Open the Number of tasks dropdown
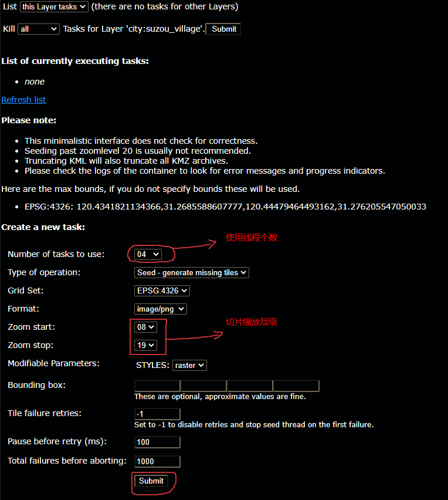The image size is (448, 500). coord(148,255)
